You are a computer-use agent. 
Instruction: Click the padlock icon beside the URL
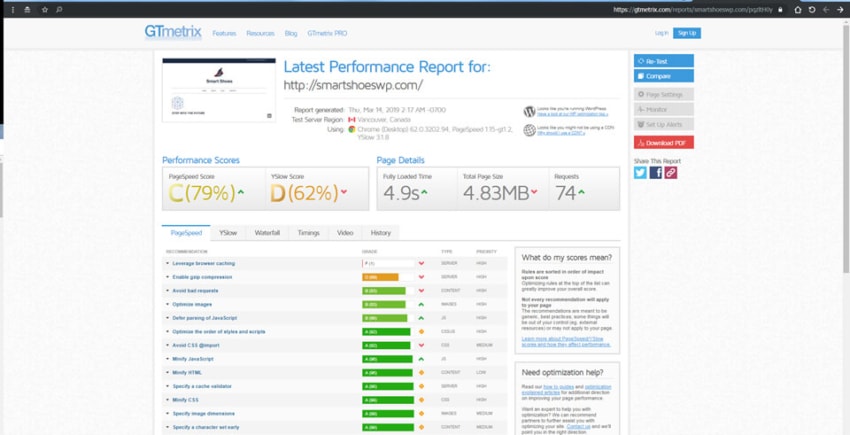pos(780,10)
